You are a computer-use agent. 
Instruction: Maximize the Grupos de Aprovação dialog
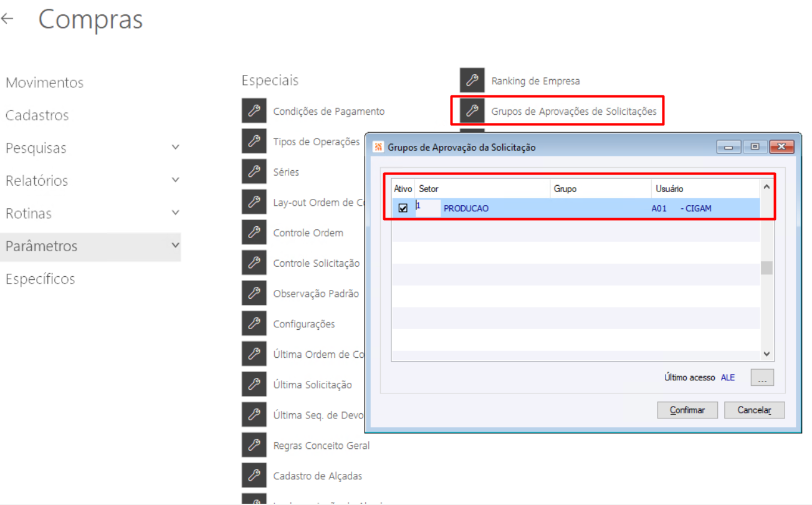(x=755, y=147)
